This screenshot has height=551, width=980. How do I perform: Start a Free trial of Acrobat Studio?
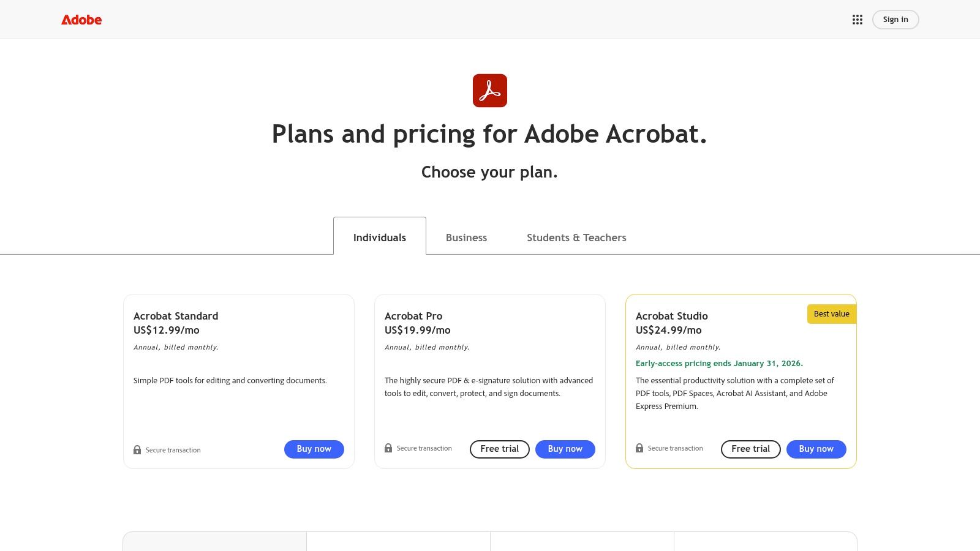[750, 449]
